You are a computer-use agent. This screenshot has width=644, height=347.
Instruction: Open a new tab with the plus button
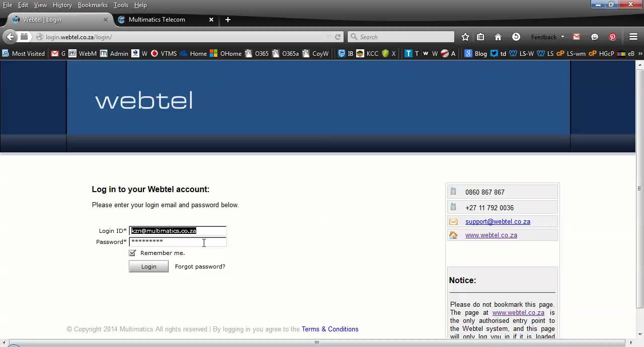[x=228, y=20]
